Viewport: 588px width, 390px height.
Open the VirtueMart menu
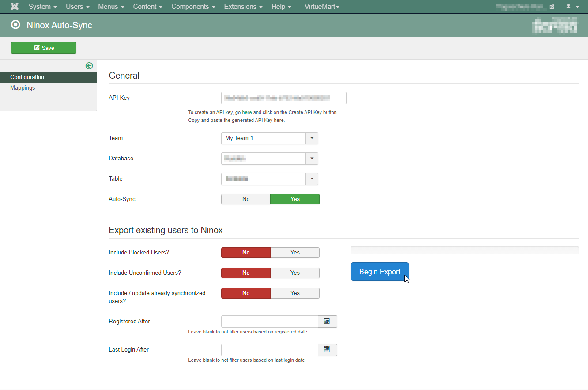tap(322, 7)
